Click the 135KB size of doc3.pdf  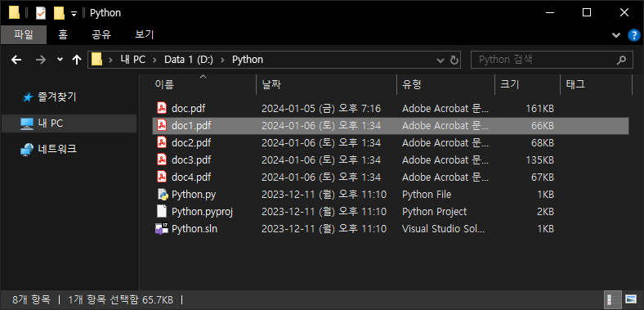(539, 159)
